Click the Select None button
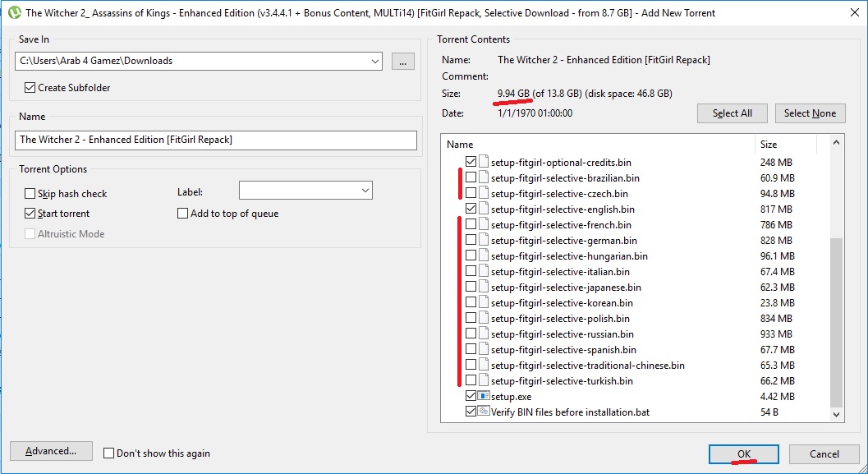This screenshot has height=474, width=868. click(x=810, y=113)
